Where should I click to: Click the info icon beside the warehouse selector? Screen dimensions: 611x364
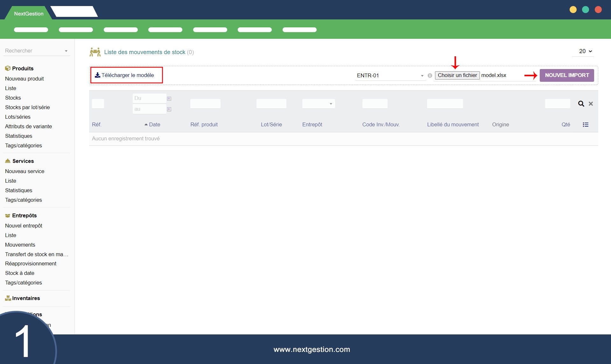(430, 76)
